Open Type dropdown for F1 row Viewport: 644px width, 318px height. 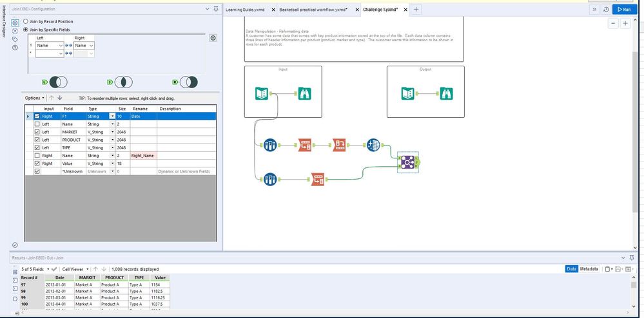point(112,116)
